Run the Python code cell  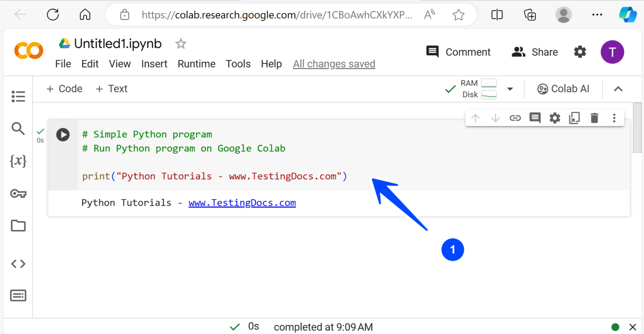pos(63,135)
